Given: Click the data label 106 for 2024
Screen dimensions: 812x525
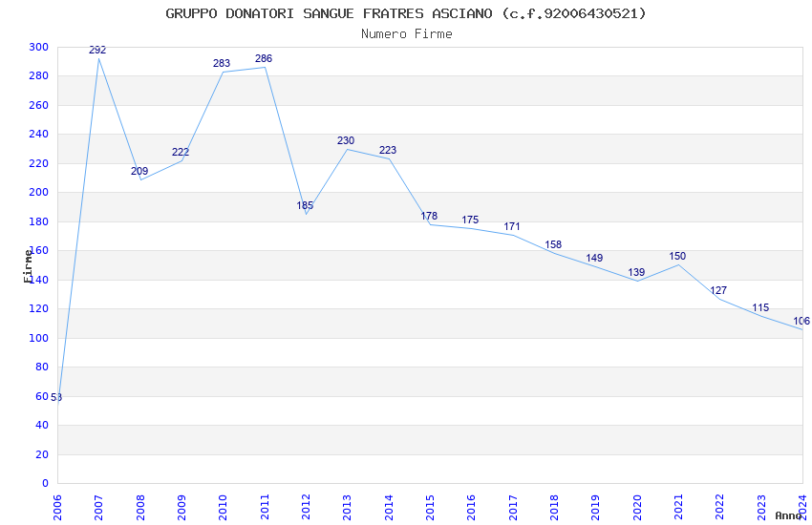Looking at the screenshot, I should tap(801, 322).
